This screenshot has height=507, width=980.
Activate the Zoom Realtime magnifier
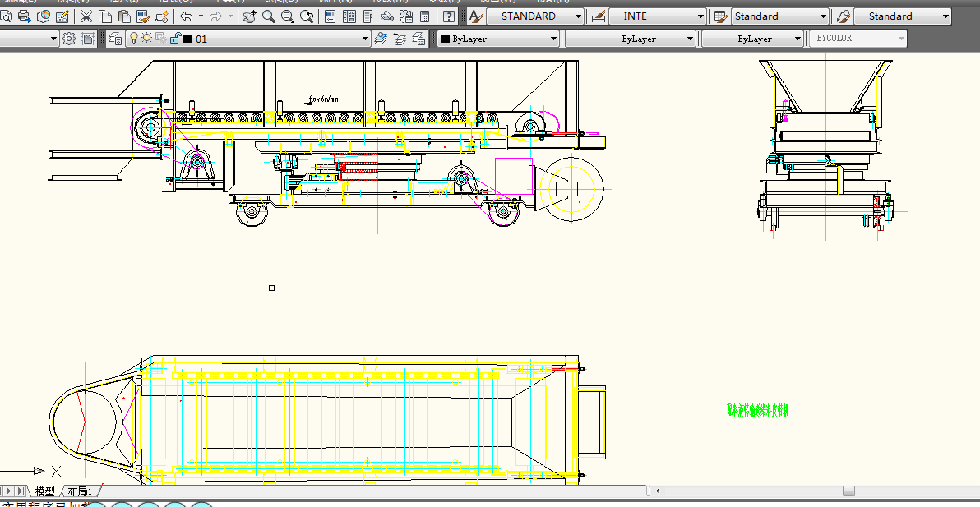269,16
